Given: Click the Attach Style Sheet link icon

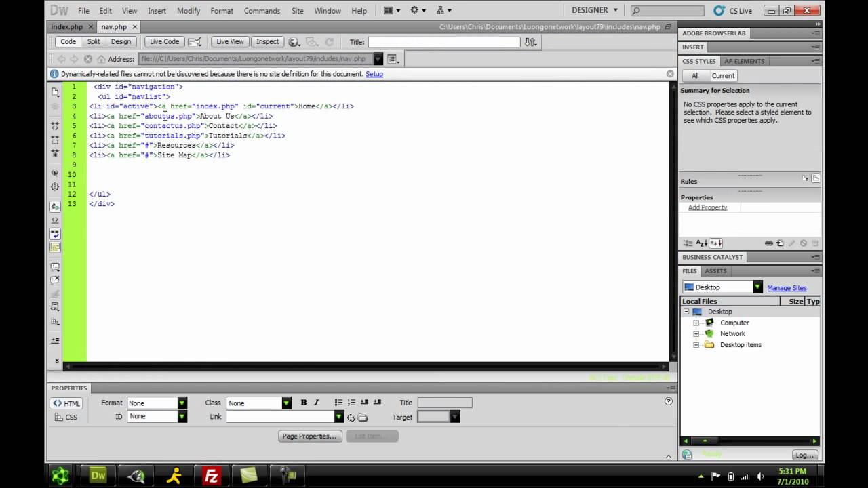Looking at the screenshot, I should pyautogui.click(x=768, y=243).
